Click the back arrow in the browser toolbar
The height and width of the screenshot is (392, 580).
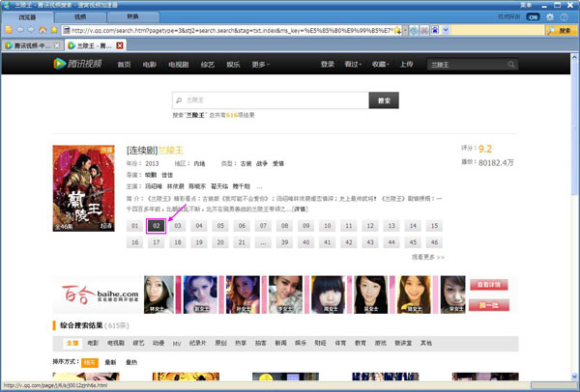(x=20, y=30)
